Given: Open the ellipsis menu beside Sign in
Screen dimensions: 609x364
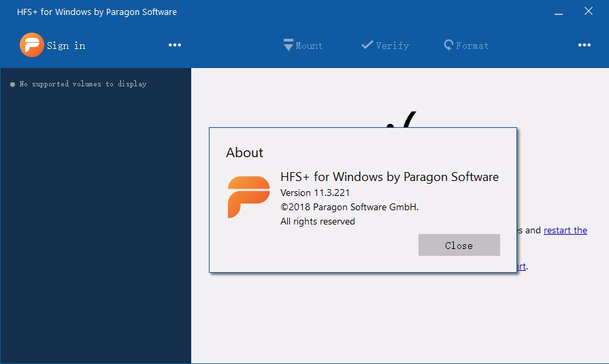Looking at the screenshot, I should [x=175, y=45].
